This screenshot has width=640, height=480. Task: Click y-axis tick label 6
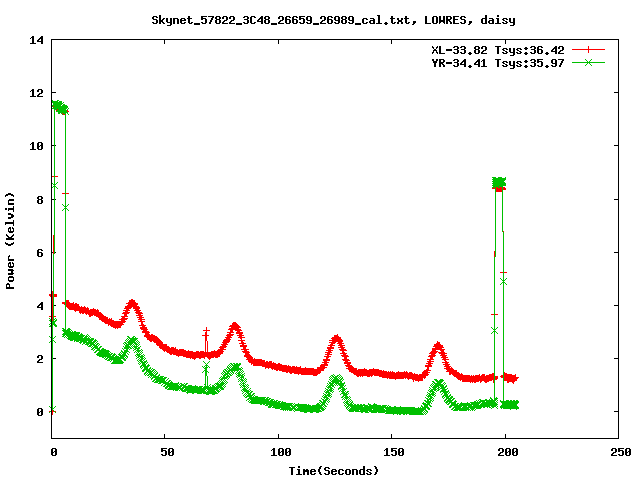[40, 253]
